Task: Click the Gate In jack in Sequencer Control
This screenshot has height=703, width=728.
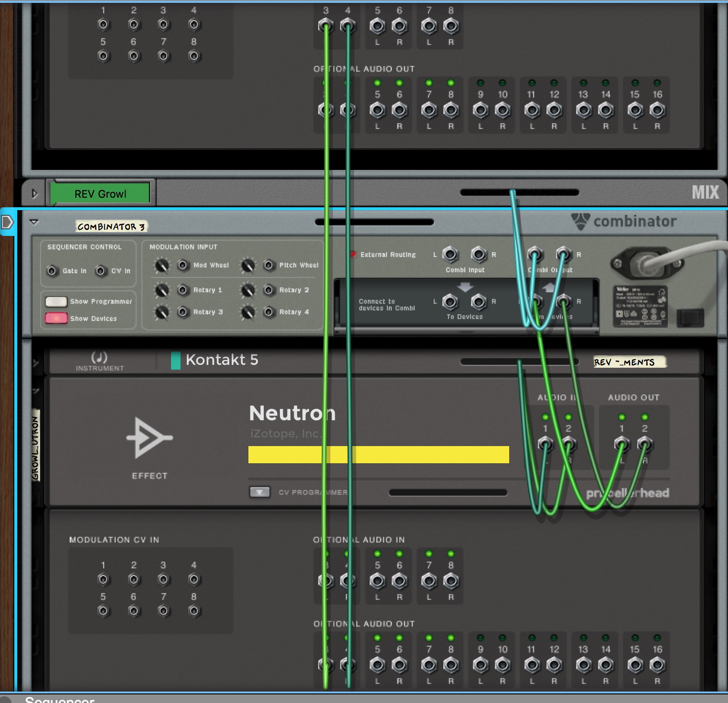Action: (x=52, y=271)
